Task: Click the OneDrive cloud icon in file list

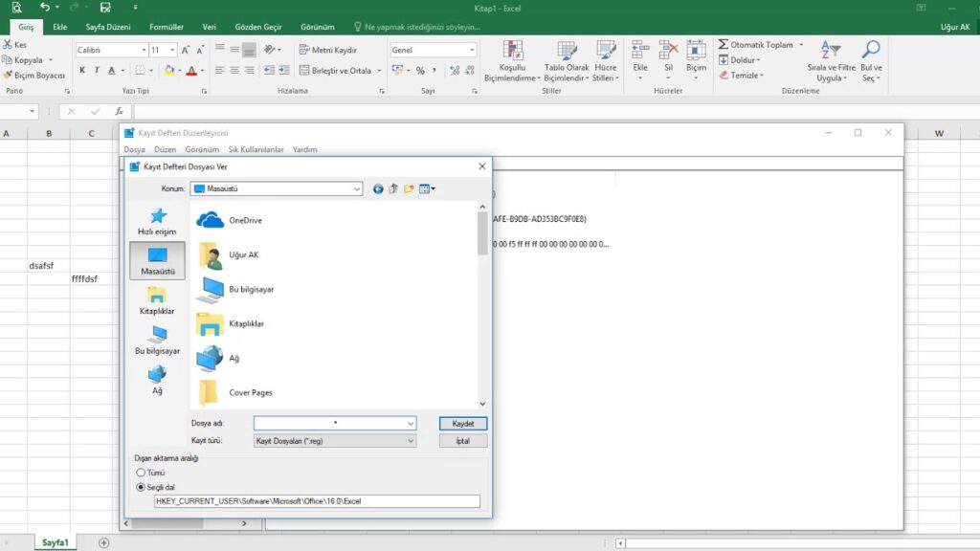Action: click(x=210, y=220)
